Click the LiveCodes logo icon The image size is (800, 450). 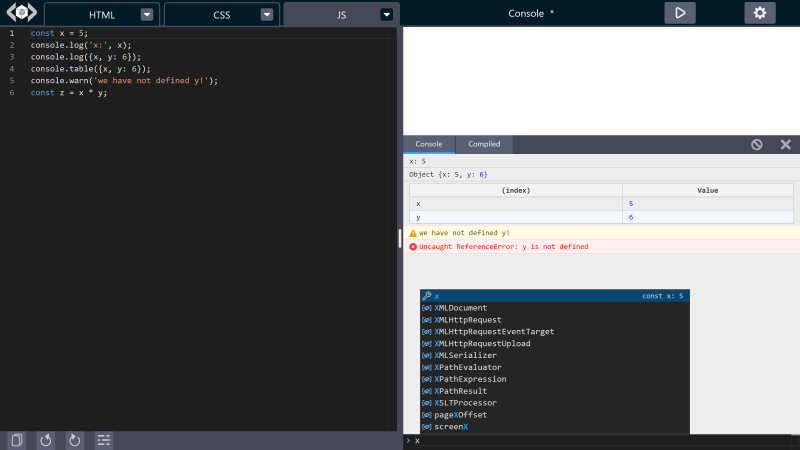20,14
